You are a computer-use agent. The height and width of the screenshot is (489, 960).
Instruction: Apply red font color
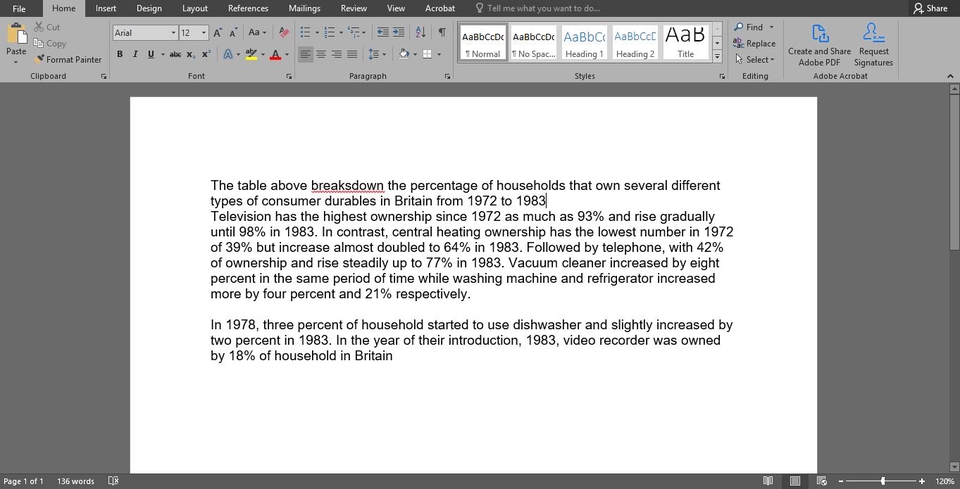click(x=276, y=54)
